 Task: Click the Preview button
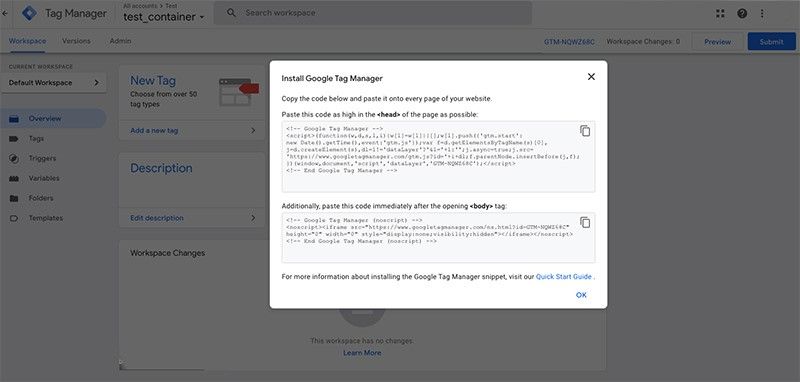pos(717,42)
